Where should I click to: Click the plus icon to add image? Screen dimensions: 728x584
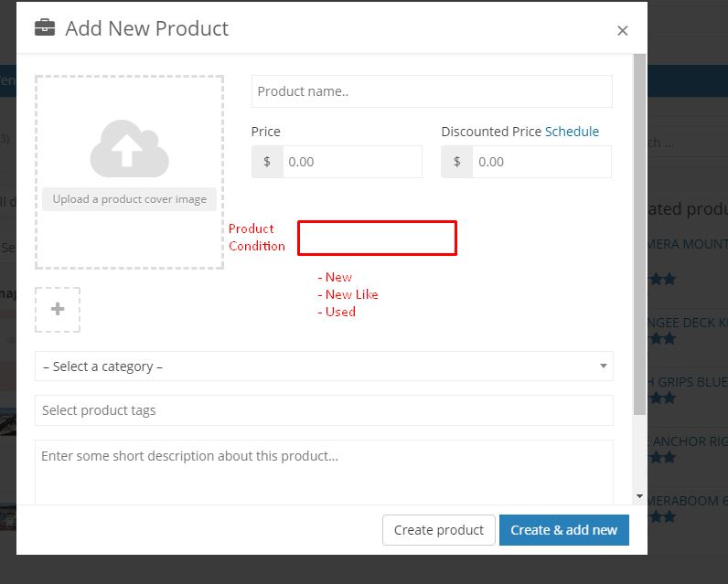[58, 309]
